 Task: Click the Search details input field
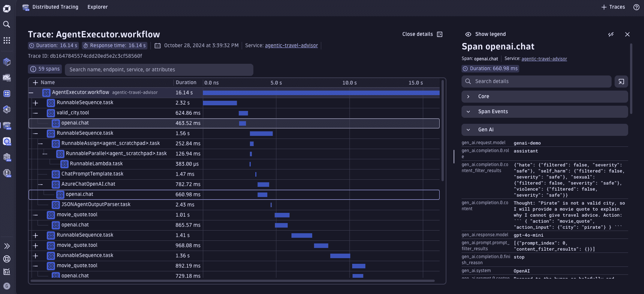pyautogui.click(x=536, y=82)
